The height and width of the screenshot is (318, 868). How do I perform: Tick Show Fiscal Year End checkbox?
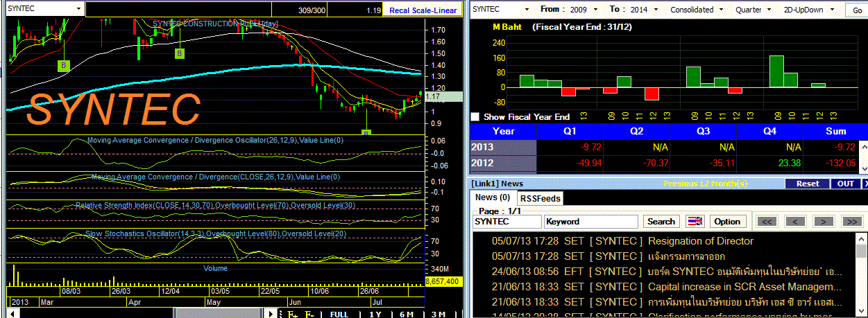(475, 117)
